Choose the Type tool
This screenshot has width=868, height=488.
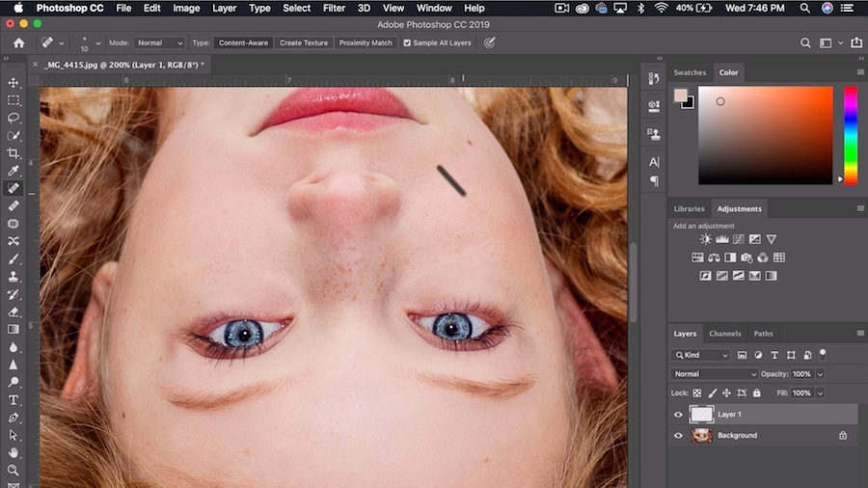coord(14,400)
